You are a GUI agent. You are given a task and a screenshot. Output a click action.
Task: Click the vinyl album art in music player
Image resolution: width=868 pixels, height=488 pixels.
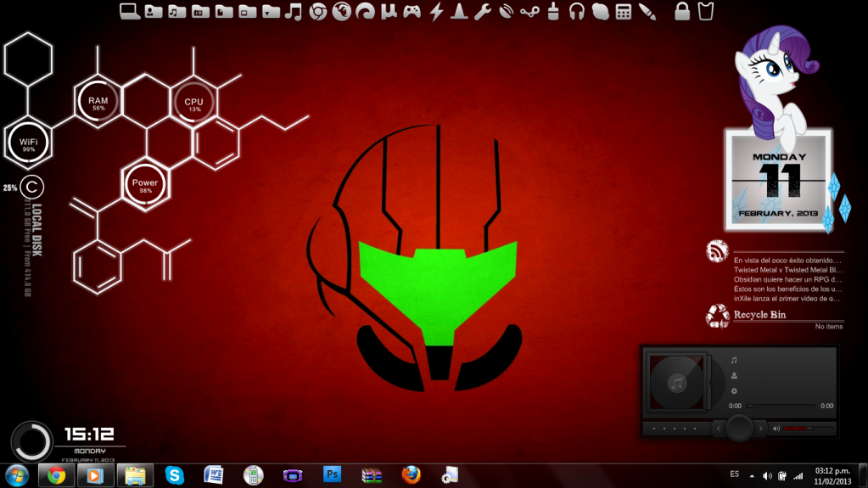677,383
